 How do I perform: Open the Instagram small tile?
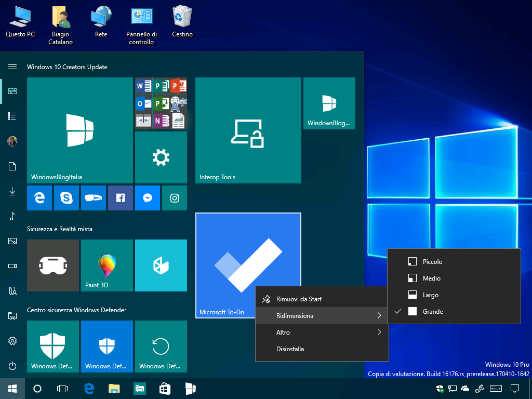175,198
